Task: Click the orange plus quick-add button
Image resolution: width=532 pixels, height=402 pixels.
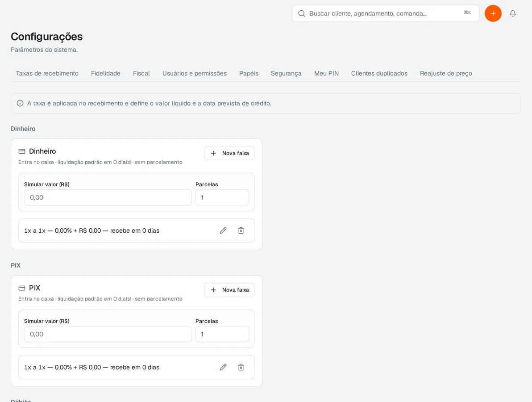Action: pyautogui.click(x=493, y=13)
